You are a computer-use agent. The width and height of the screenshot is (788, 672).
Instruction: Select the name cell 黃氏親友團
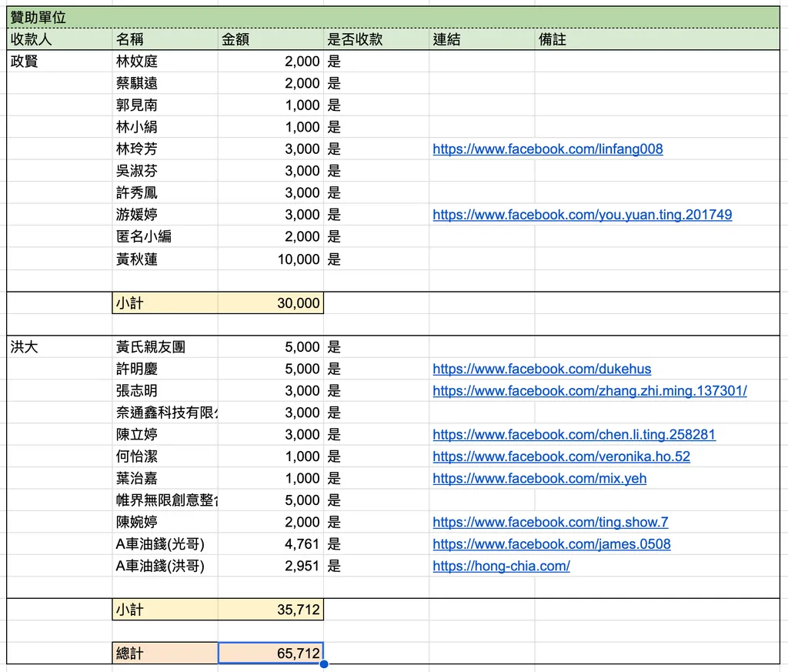click(165, 347)
